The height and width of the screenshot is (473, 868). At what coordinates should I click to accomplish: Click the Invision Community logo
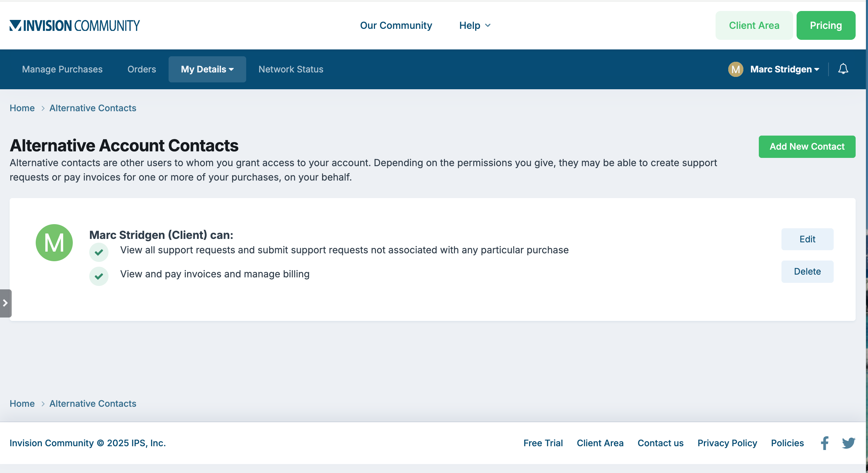point(75,25)
